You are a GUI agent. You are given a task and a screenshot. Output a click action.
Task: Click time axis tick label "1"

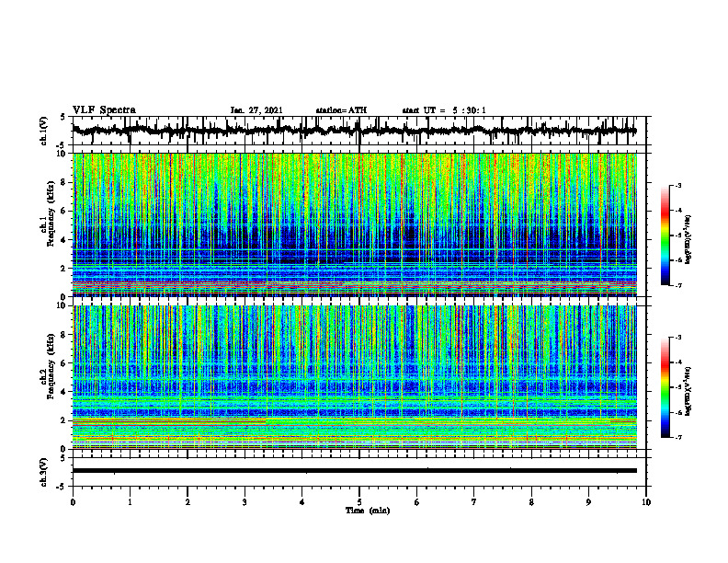click(130, 502)
